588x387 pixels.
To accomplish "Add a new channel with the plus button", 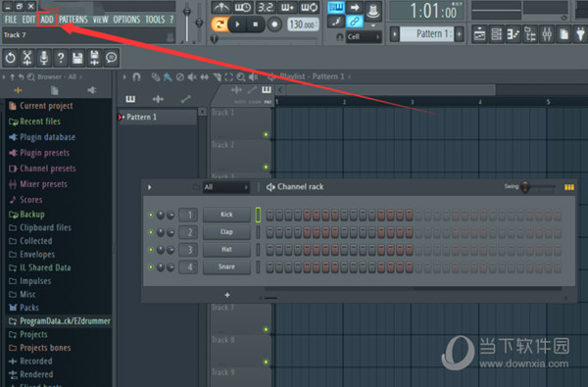I will click(227, 295).
